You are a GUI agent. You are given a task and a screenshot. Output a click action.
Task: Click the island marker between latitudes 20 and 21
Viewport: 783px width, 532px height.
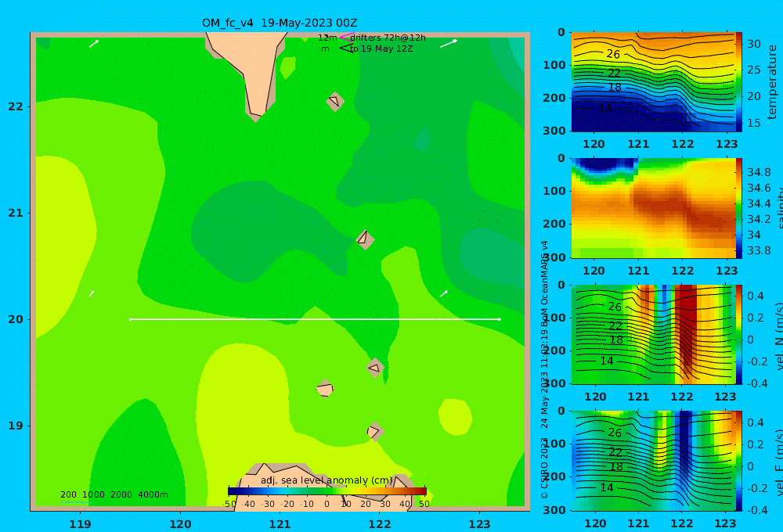tap(365, 239)
